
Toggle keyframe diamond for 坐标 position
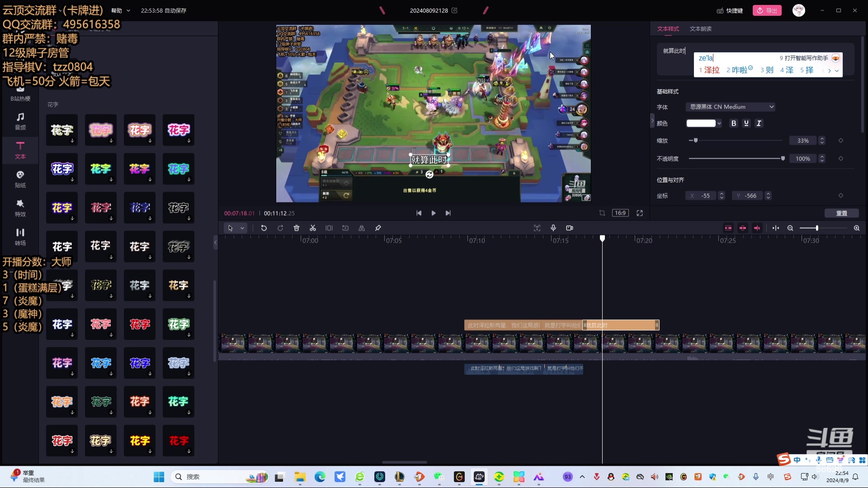click(x=841, y=196)
